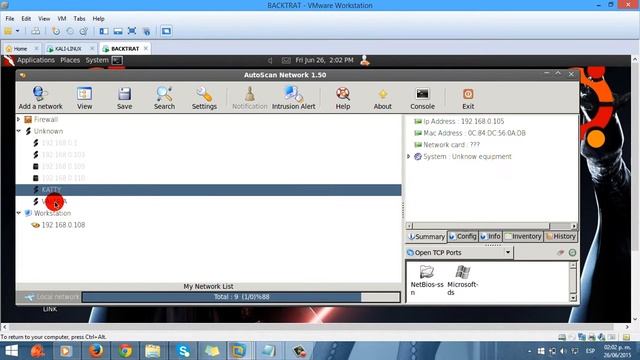
Task: Expand the System : Unknow equipment entry
Action: point(409,156)
